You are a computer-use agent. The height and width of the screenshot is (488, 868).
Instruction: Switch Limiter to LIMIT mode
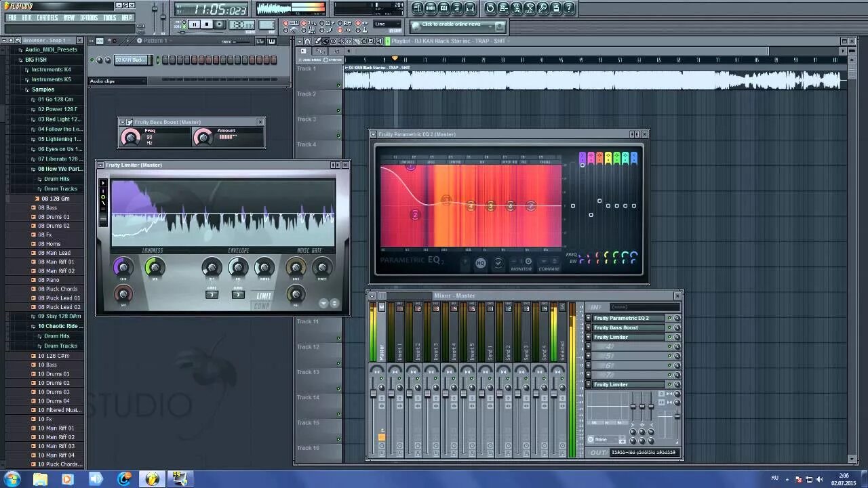pos(264,296)
